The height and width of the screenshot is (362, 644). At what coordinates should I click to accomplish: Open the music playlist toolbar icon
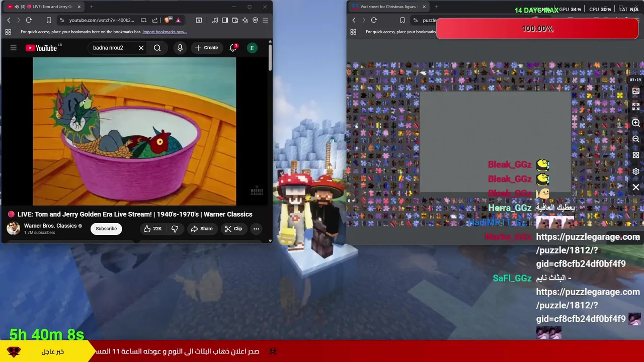click(215, 20)
